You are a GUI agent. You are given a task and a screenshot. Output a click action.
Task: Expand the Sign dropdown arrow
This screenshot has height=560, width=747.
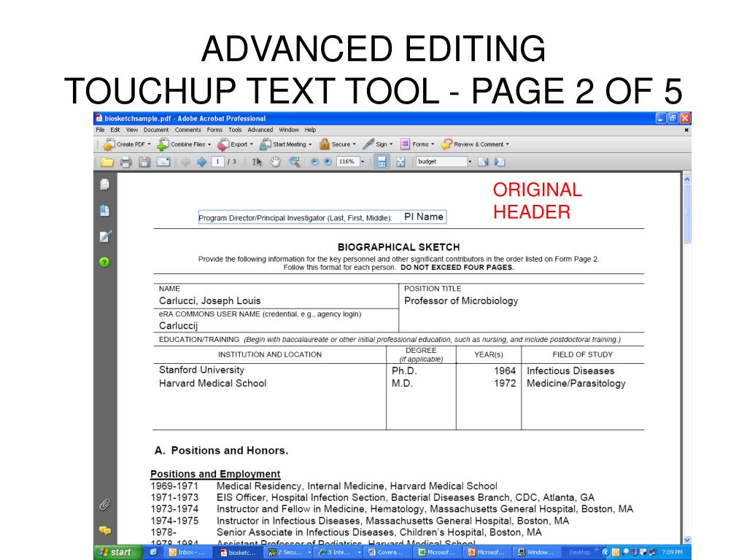point(391,144)
